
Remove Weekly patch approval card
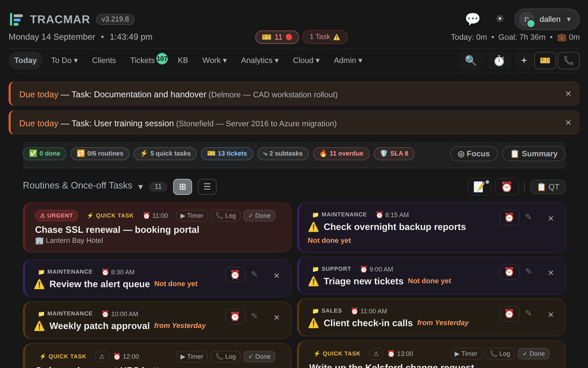(276, 317)
